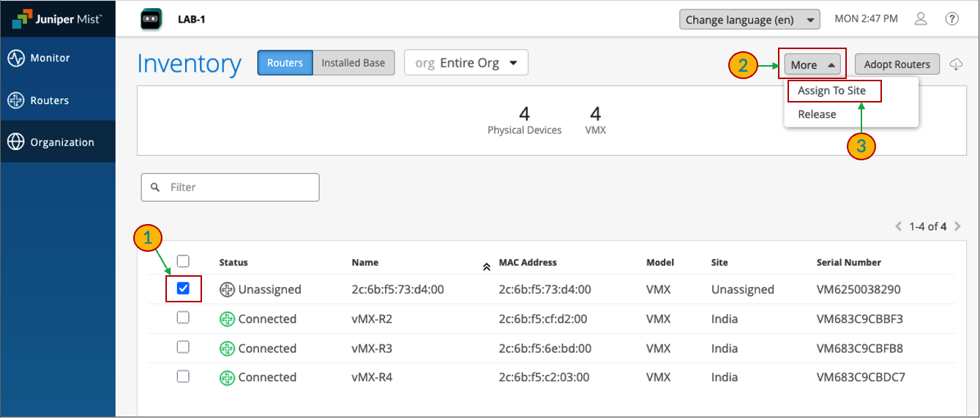980x418 pixels.
Task: Choose Release from the More menu
Action: [817, 114]
